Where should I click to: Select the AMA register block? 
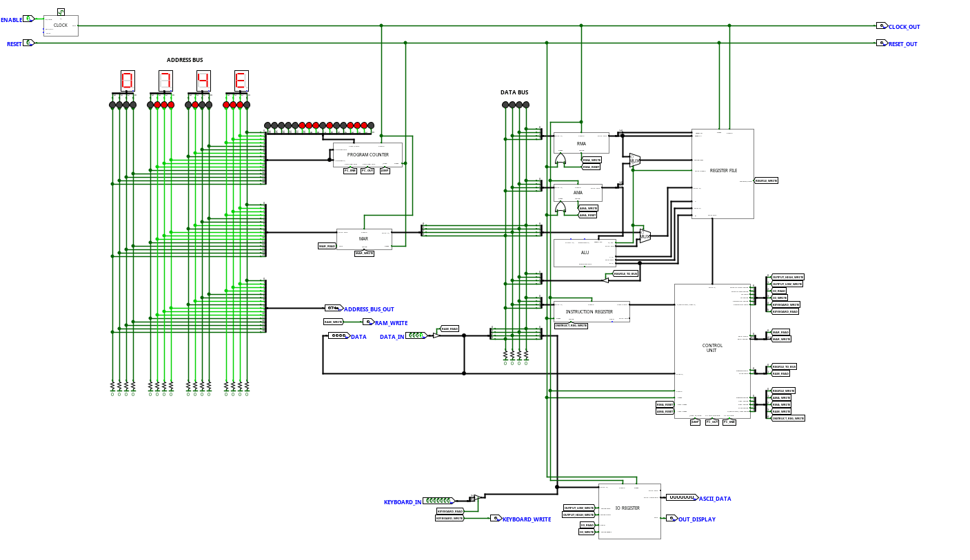pos(578,192)
